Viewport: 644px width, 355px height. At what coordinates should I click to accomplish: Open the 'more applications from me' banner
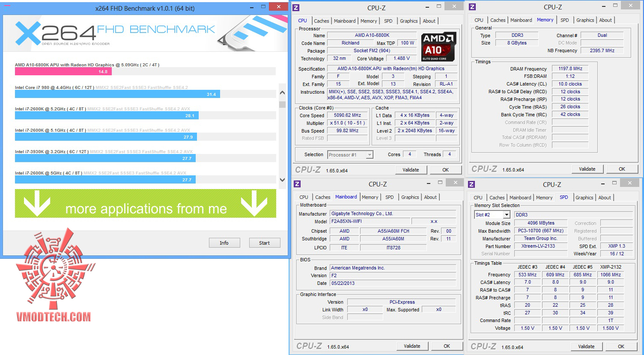click(146, 204)
